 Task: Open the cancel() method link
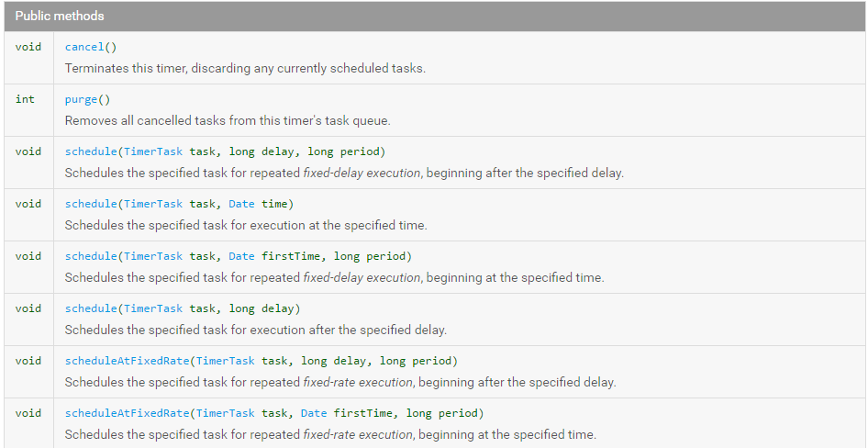pyautogui.click(x=84, y=47)
